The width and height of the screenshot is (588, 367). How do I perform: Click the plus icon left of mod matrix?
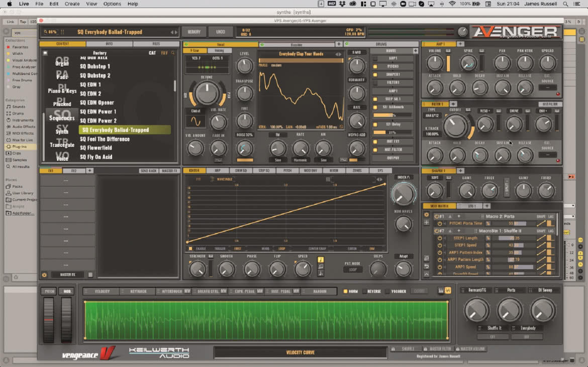coord(426,222)
